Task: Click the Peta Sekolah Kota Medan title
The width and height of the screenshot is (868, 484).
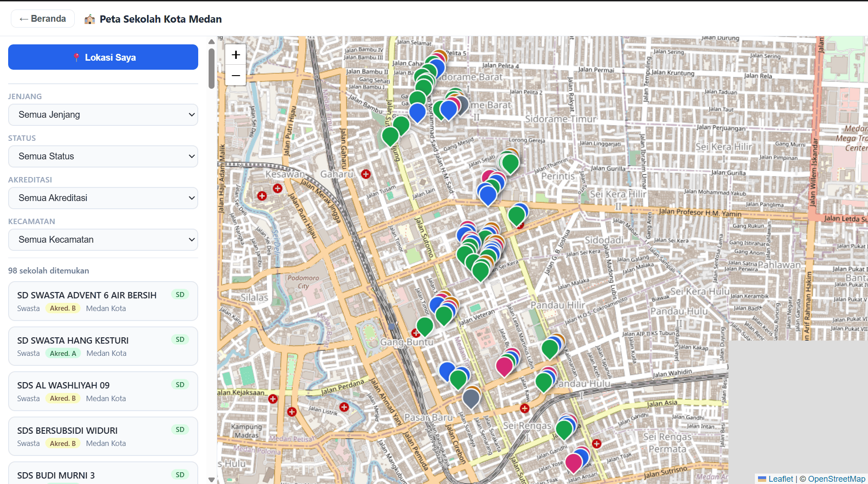Action: pyautogui.click(x=161, y=19)
